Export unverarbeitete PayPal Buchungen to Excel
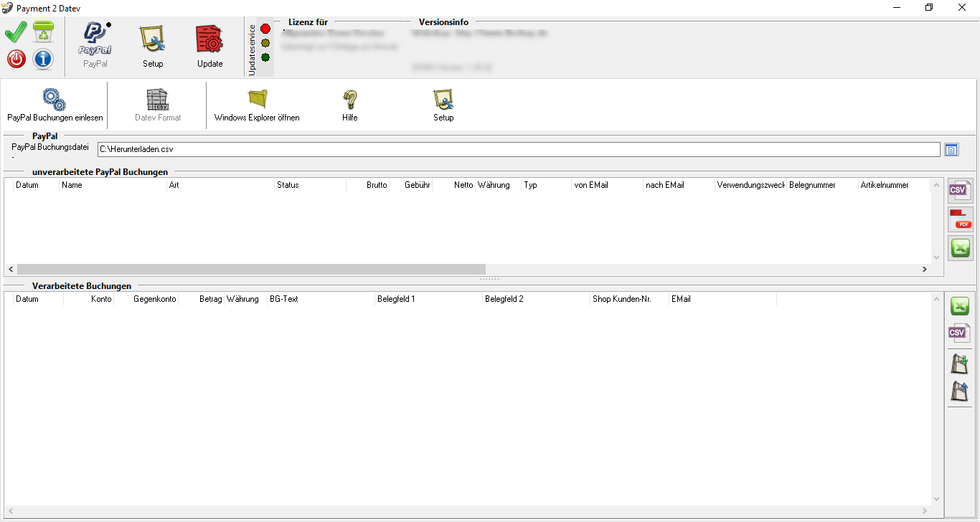The width and height of the screenshot is (980, 522). (960, 248)
